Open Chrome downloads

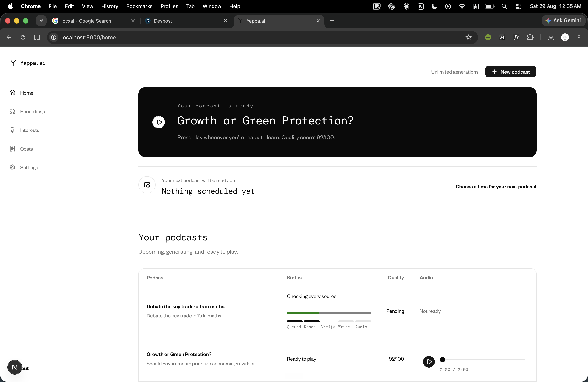(x=551, y=37)
